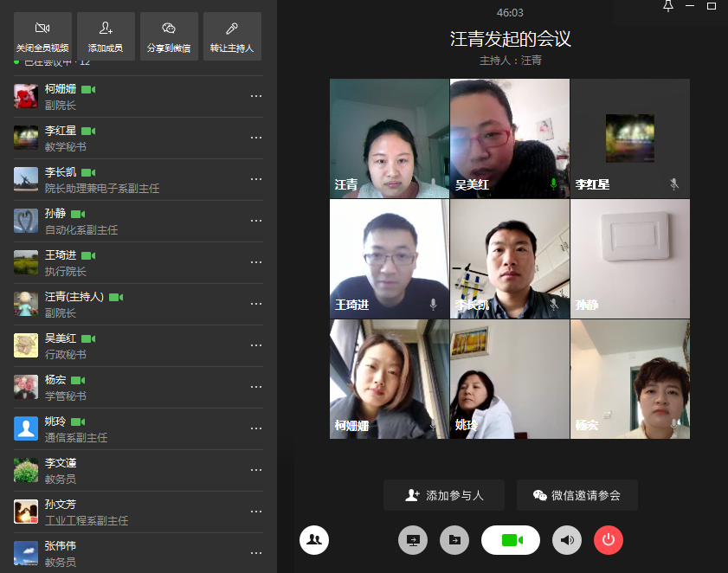
Task: Click the 关闭全员视频 button
Action: pyautogui.click(x=42, y=36)
